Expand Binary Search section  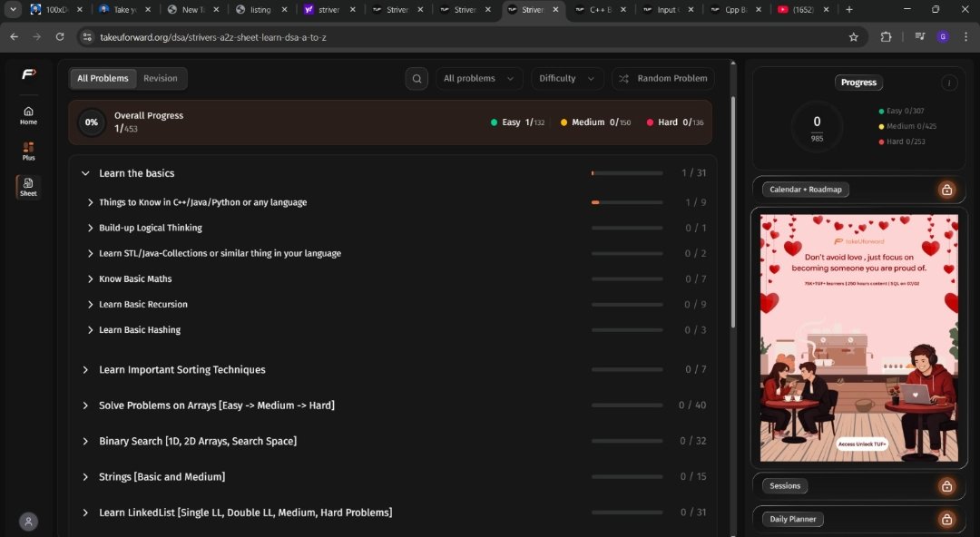85,442
